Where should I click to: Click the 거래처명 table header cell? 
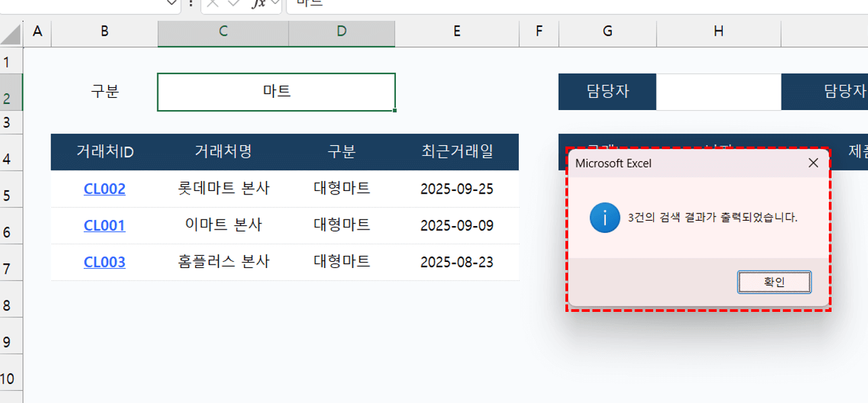[223, 152]
